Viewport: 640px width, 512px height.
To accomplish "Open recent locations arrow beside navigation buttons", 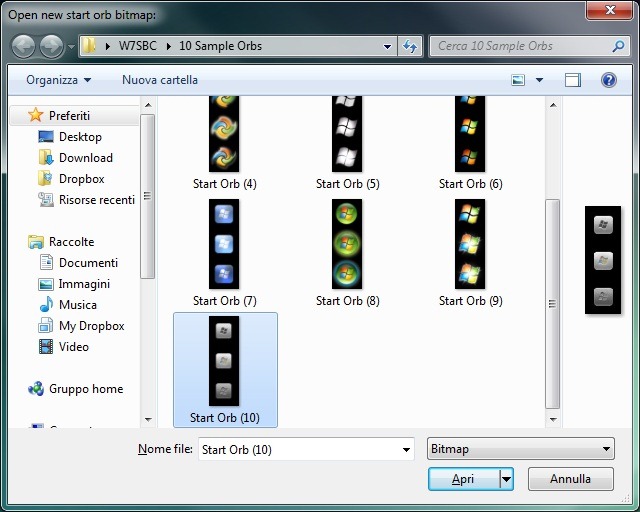I will [x=71, y=47].
